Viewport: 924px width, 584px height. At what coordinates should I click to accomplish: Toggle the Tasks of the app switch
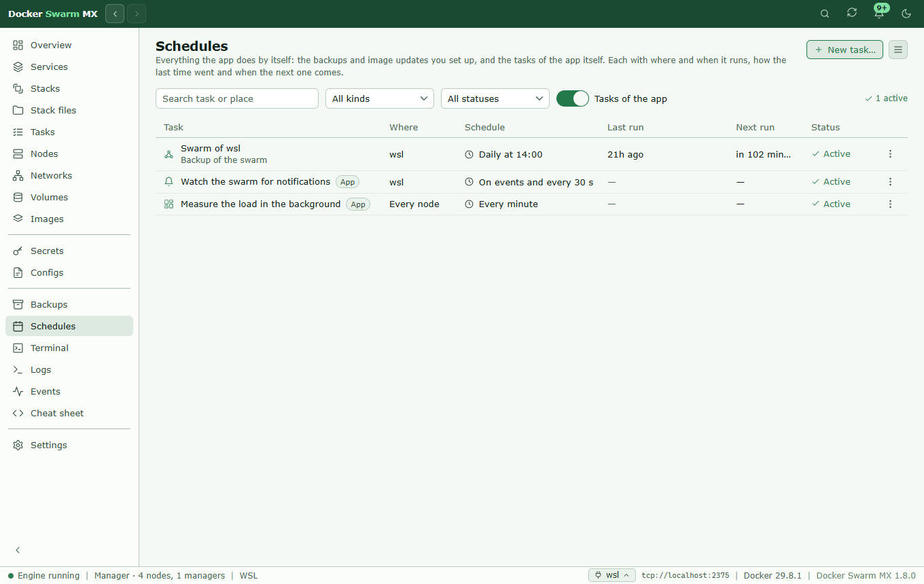point(573,98)
